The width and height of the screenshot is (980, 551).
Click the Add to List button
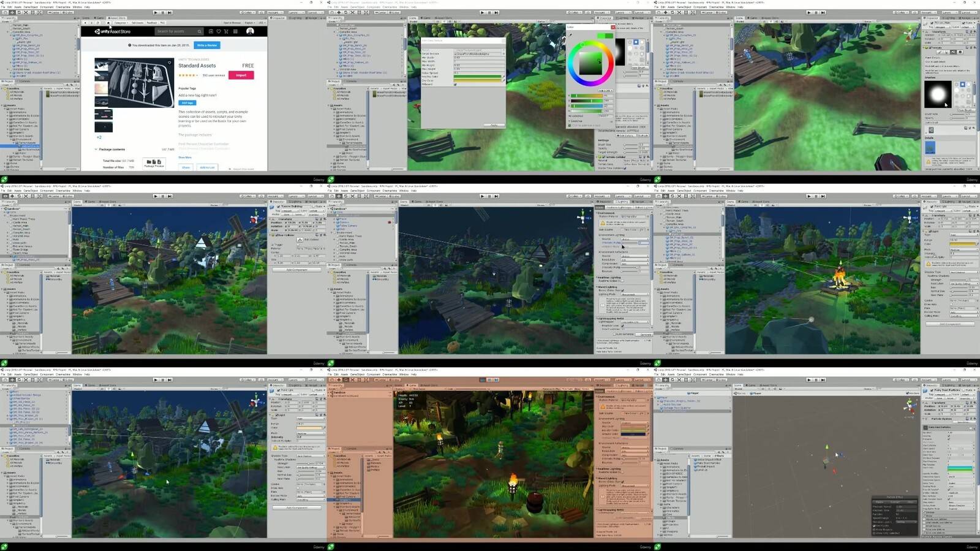[207, 167]
